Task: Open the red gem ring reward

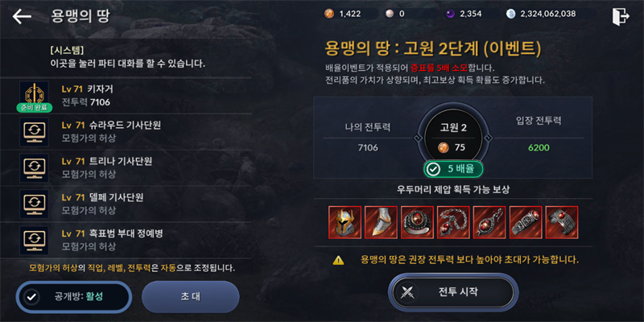Action: (417, 222)
